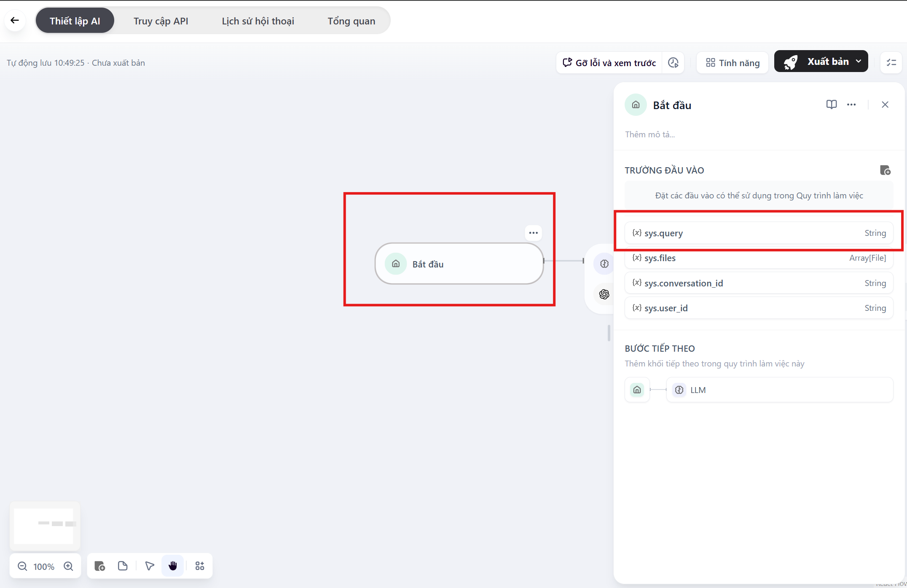Viewport: 907px width, 588px height.
Task: Switch to hand pan mode
Action: 173,566
